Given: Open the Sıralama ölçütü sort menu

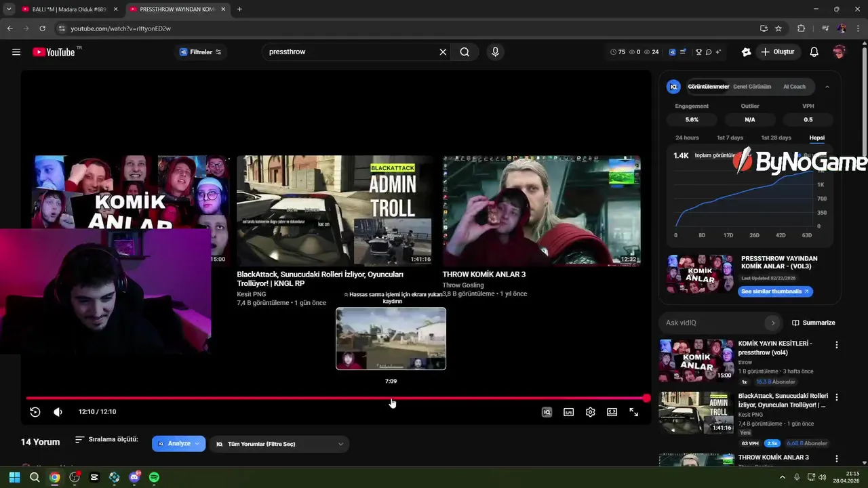Looking at the screenshot, I should click(x=106, y=440).
